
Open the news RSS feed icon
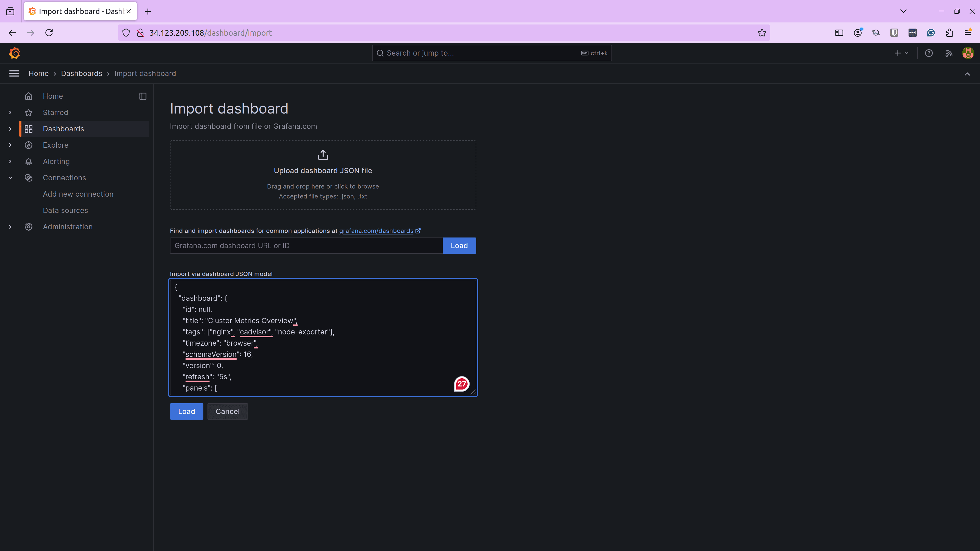click(949, 53)
